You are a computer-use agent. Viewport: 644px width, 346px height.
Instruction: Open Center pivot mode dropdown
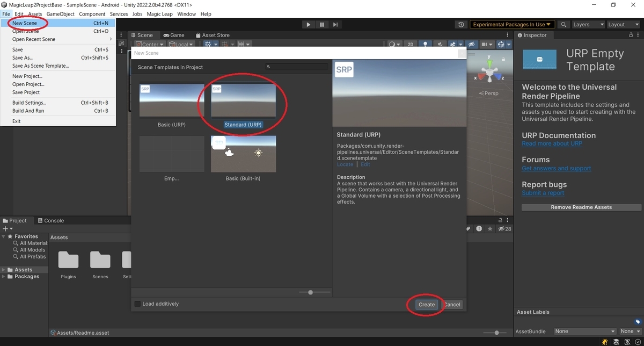pos(150,45)
